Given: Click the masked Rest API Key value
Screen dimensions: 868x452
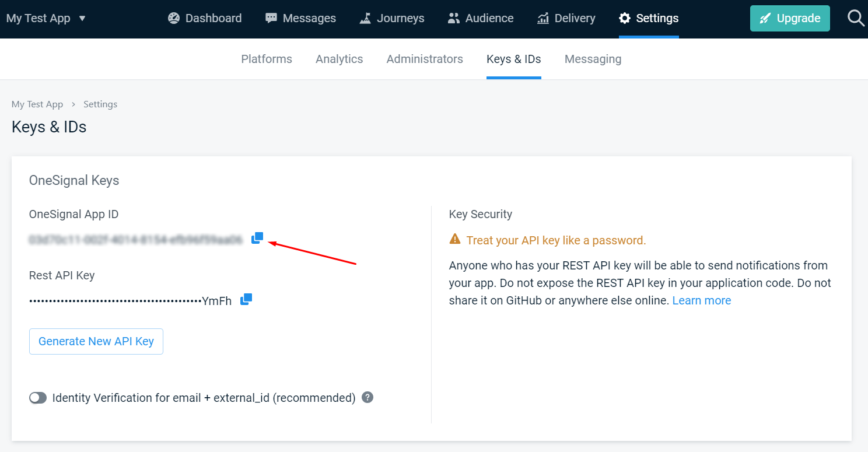Looking at the screenshot, I should tap(131, 301).
